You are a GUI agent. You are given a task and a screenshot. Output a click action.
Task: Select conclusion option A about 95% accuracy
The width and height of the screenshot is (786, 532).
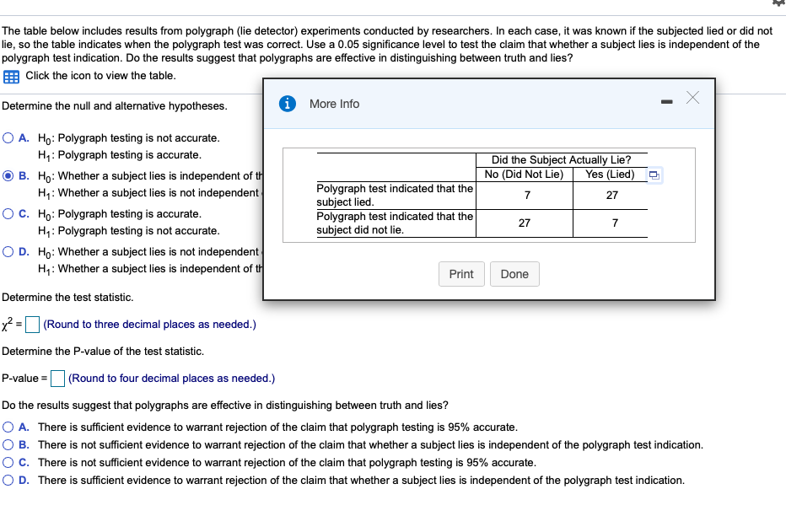(x=8, y=427)
